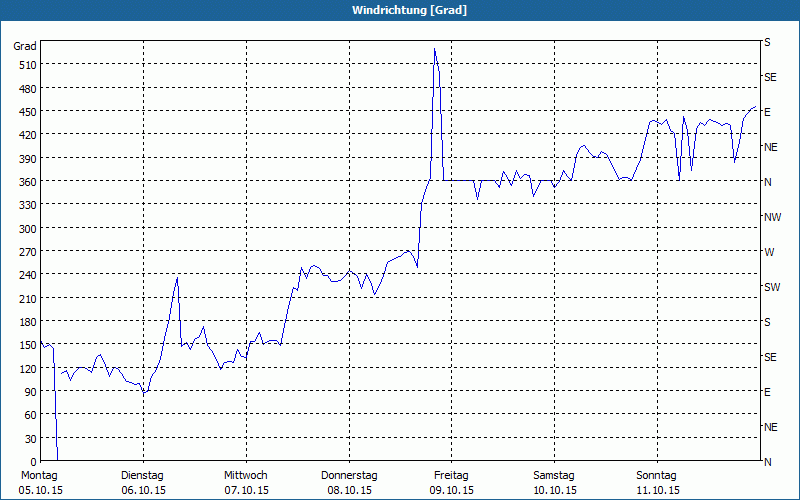Select the "Donnerstag" day label
The image size is (800, 500).
tap(349, 476)
